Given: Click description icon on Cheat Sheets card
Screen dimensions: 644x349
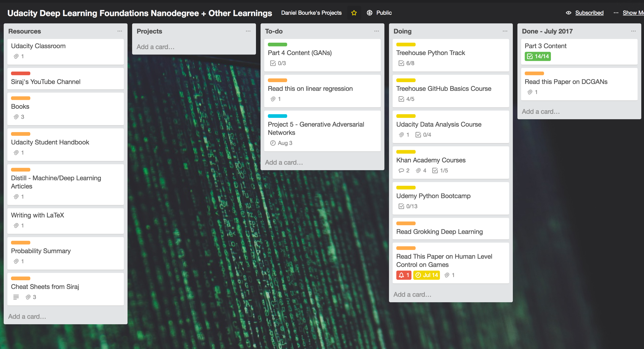Looking at the screenshot, I should click(x=16, y=297).
